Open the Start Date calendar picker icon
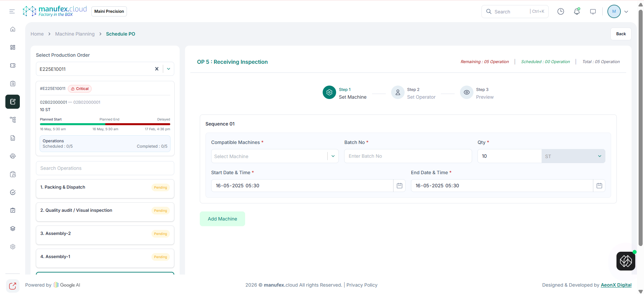Viewport: 644px width, 294px height. 400,186
